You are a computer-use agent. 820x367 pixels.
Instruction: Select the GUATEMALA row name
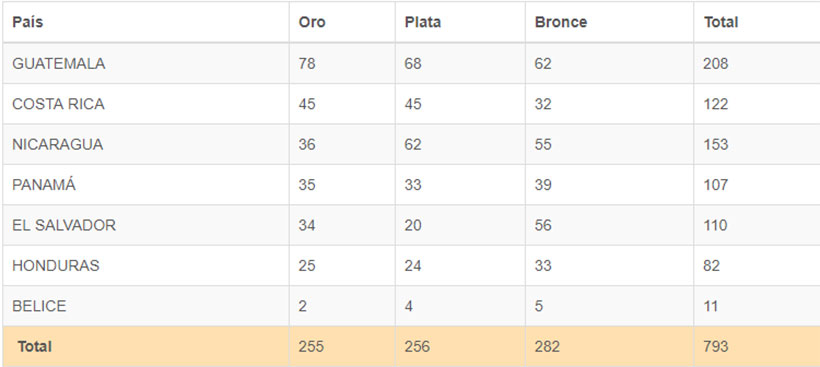click(x=59, y=63)
